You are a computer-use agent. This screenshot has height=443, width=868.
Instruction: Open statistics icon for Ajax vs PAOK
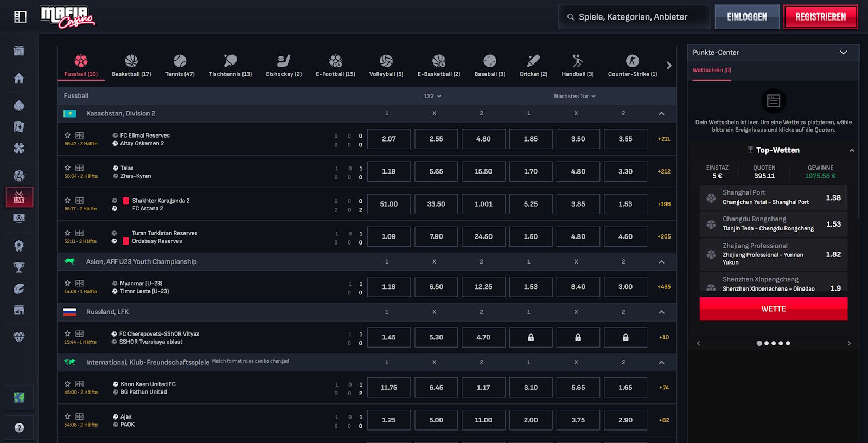click(x=80, y=416)
